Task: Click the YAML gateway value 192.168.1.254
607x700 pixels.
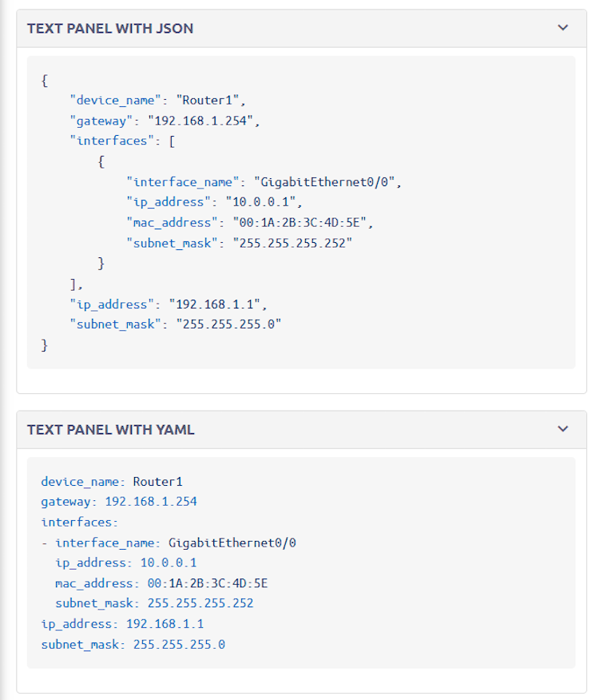Action: (x=151, y=502)
